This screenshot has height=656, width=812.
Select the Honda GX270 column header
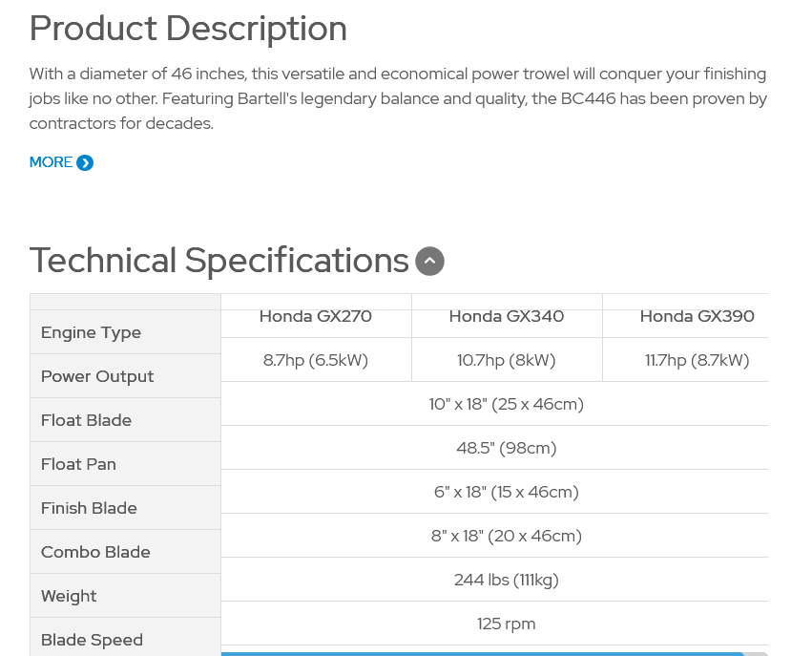coord(316,316)
